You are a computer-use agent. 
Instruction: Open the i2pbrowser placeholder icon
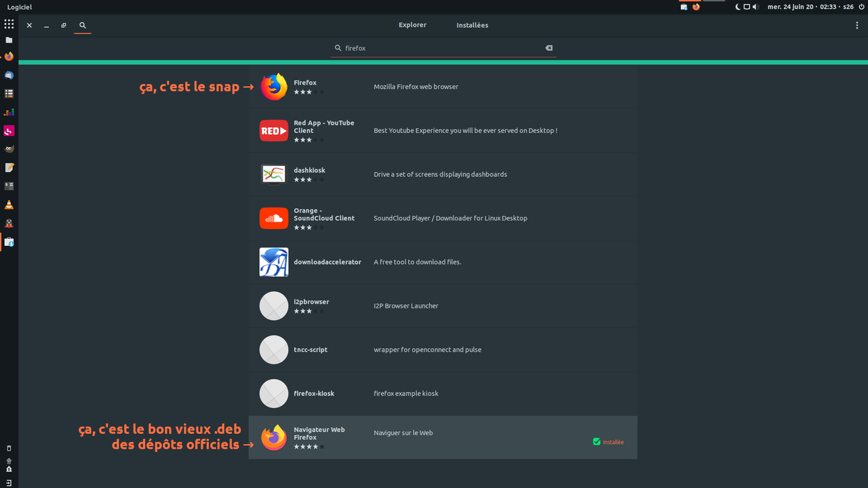[x=274, y=306]
